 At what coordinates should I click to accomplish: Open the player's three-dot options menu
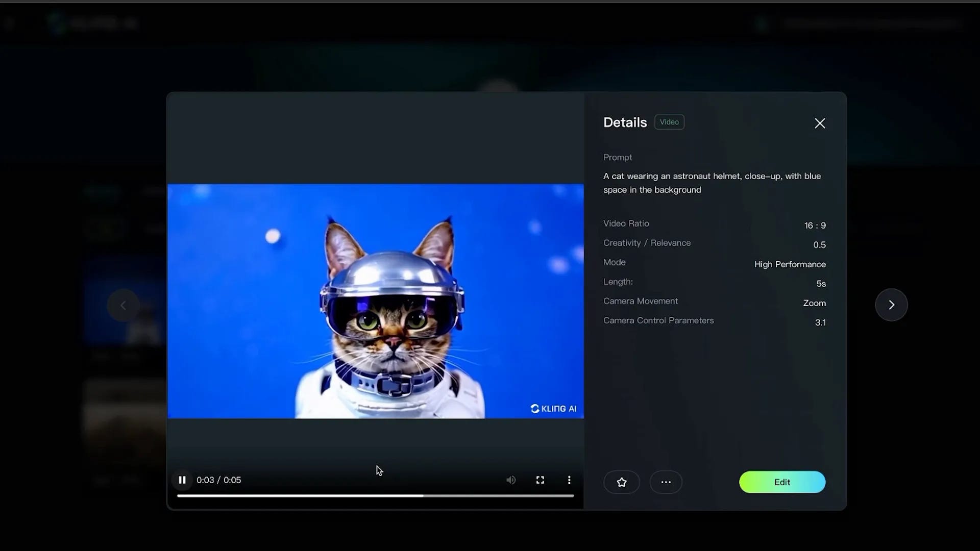pyautogui.click(x=569, y=480)
